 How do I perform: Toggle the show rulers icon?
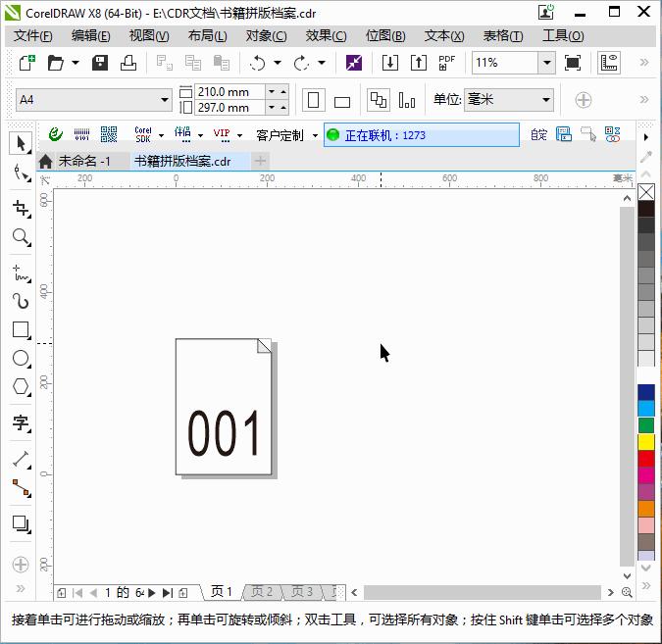pos(609,63)
